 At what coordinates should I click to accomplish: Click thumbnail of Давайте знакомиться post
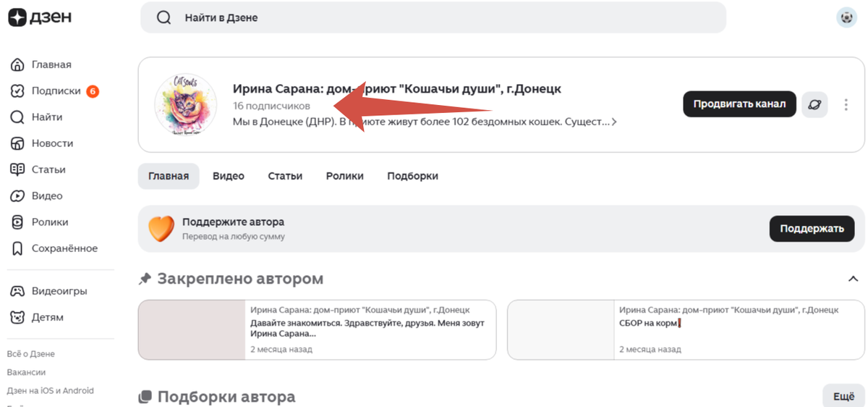click(x=192, y=330)
